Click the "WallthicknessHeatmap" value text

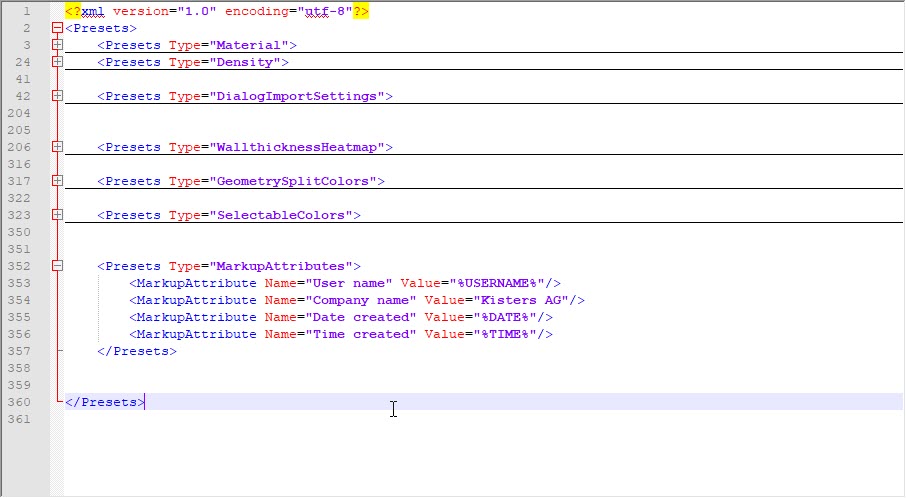click(296, 147)
